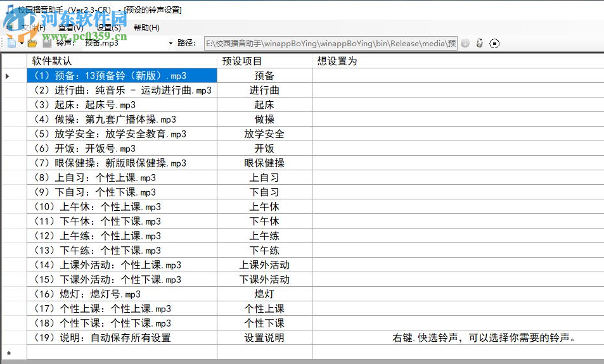The width and height of the screenshot is (604, 364).
Task: Click the 上课外活动 cell in 预设项目 column
Action: pos(265,265)
